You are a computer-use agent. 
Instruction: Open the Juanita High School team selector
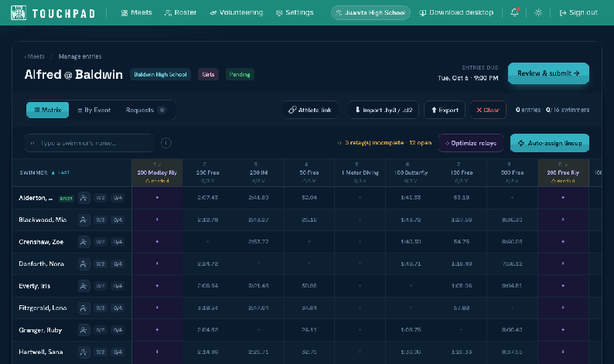click(x=371, y=12)
